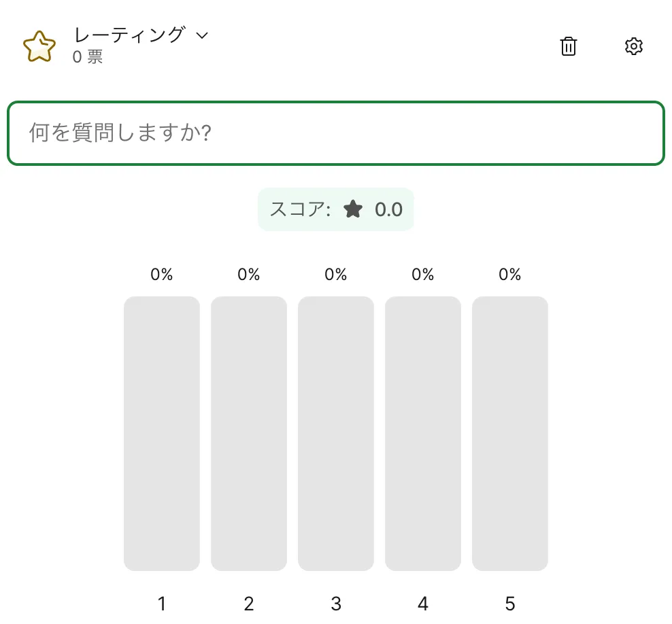Delete poll with the trash icon

point(568,46)
